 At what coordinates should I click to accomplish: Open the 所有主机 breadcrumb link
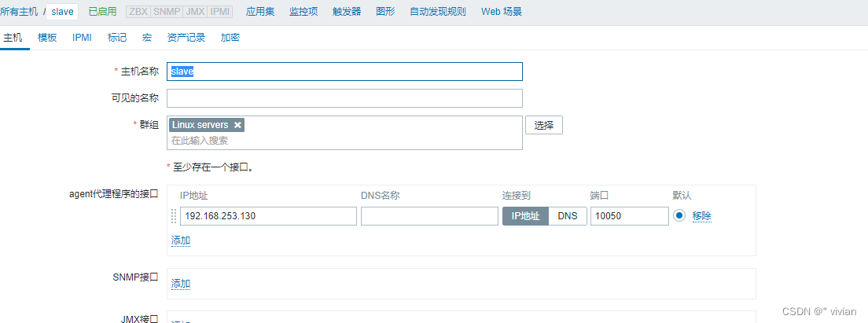click(x=20, y=12)
